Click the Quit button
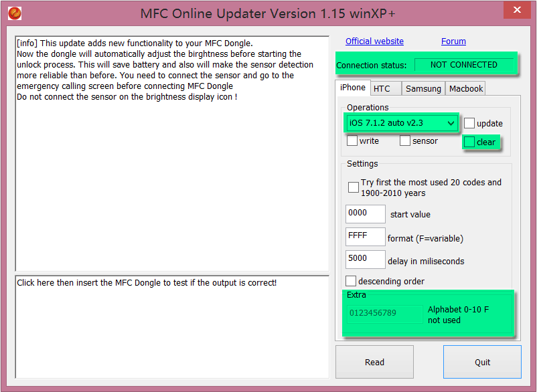Viewport: 537px width, 392px height. pos(482,362)
